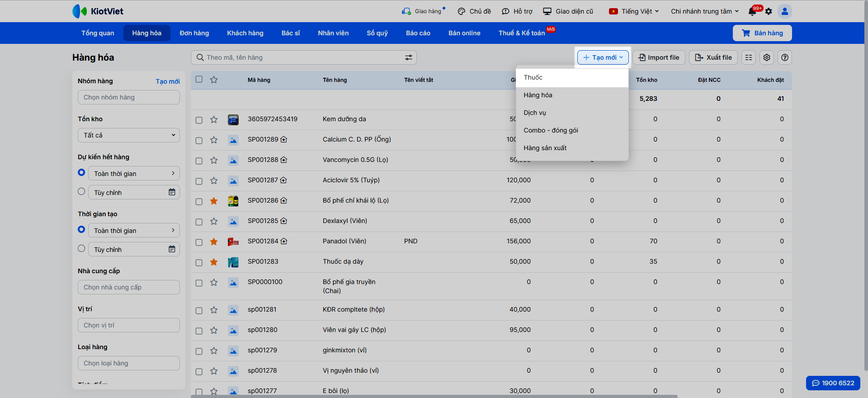Expand the Tồn kho Tất cả dropdown
Image resolution: width=868 pixels, height=398 pixels.
point(129,135)
